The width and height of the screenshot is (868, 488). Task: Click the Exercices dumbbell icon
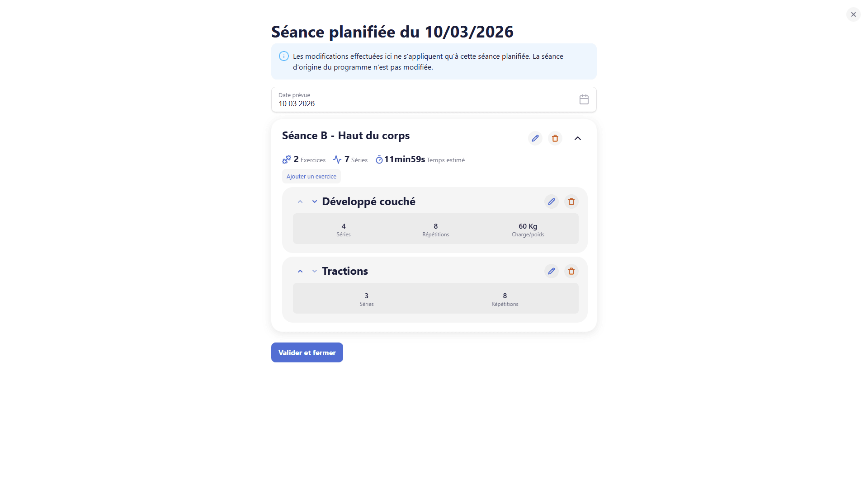pyautogui.click(x=286, y=160)
